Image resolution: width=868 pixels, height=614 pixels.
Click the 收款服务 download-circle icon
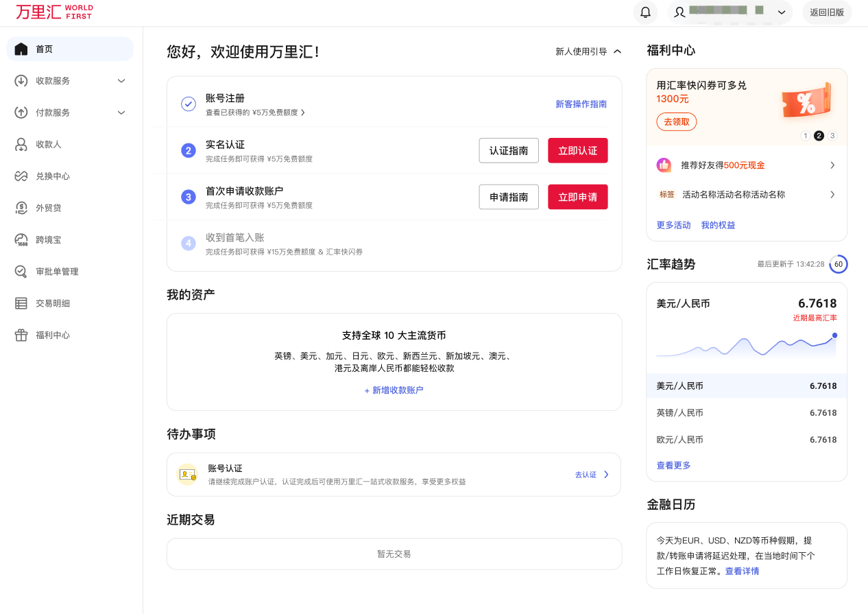click(21, 81)
